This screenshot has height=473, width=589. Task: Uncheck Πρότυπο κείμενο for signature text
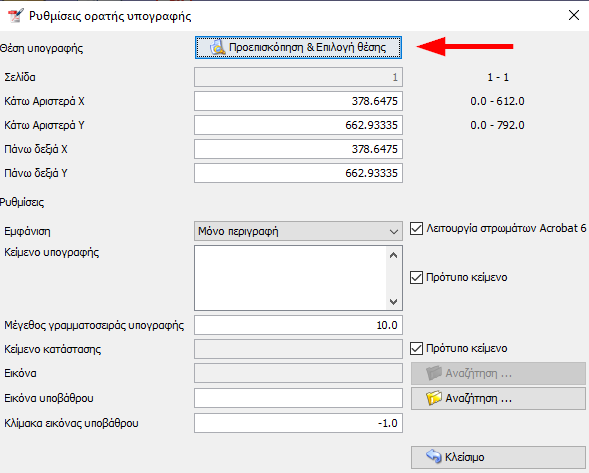pyautogui.click(x=416, y=277)
